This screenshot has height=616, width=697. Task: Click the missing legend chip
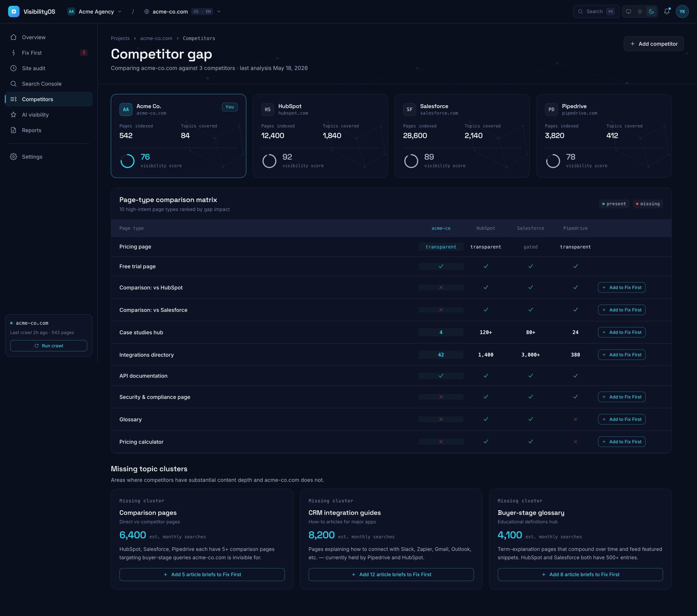click(x=648, y=204)
